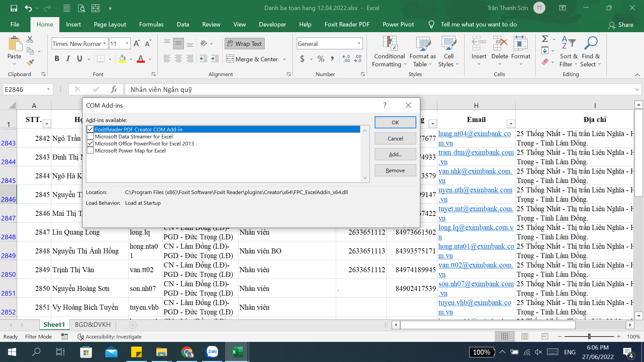
Task: Apply Italic formatting
Action: (x=68, y=59)
